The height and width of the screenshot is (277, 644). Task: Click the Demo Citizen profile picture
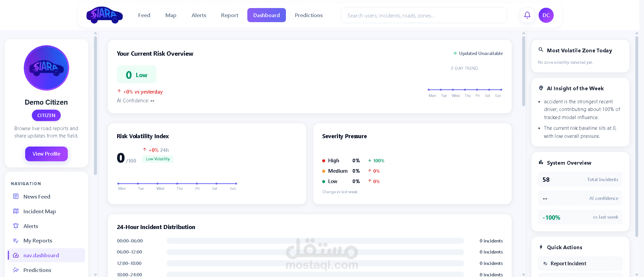tap(46, 68)
